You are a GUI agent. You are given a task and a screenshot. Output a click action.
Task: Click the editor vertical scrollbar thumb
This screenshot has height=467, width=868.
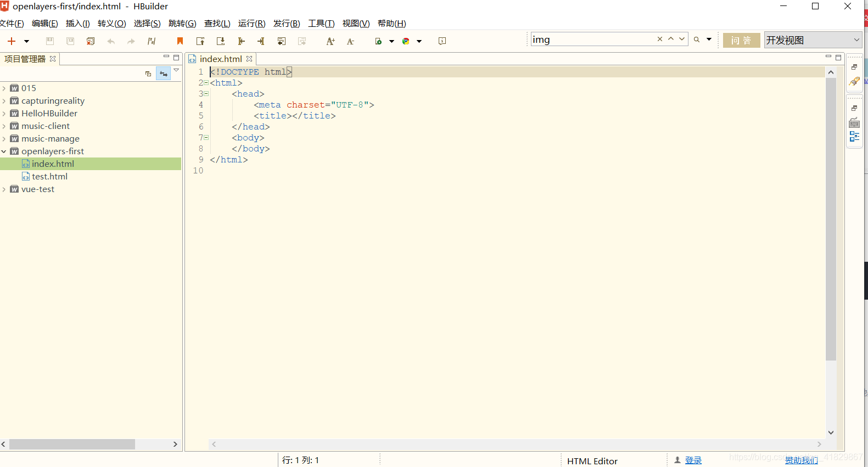[831, 219]
